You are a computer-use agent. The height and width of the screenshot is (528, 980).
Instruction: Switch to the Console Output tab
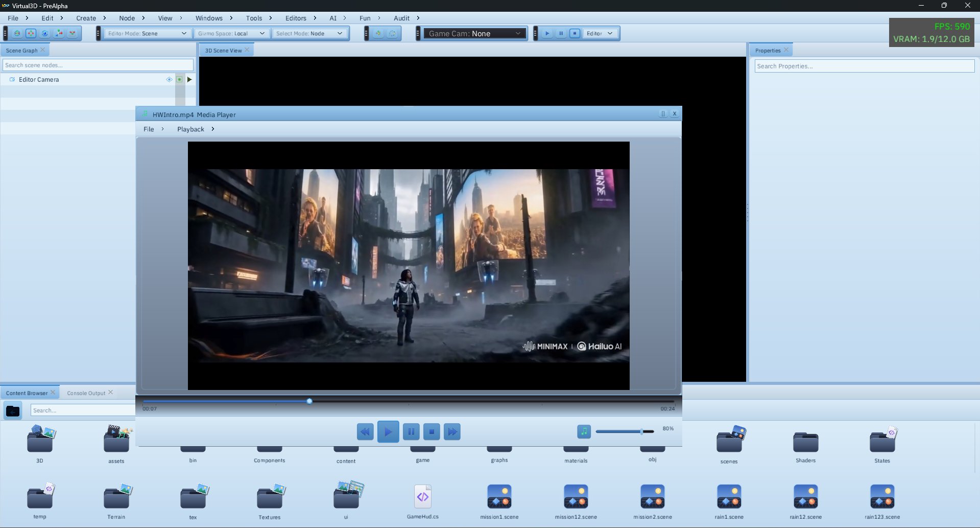[86, 393]
